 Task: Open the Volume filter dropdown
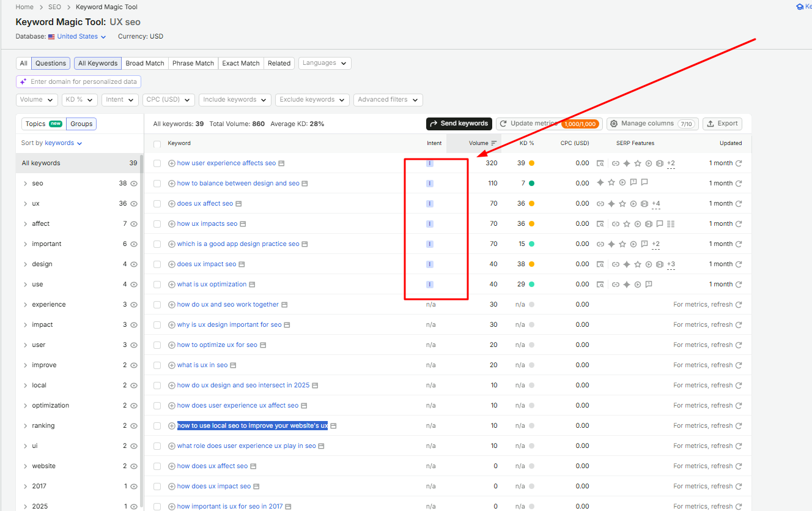point(37,100)
